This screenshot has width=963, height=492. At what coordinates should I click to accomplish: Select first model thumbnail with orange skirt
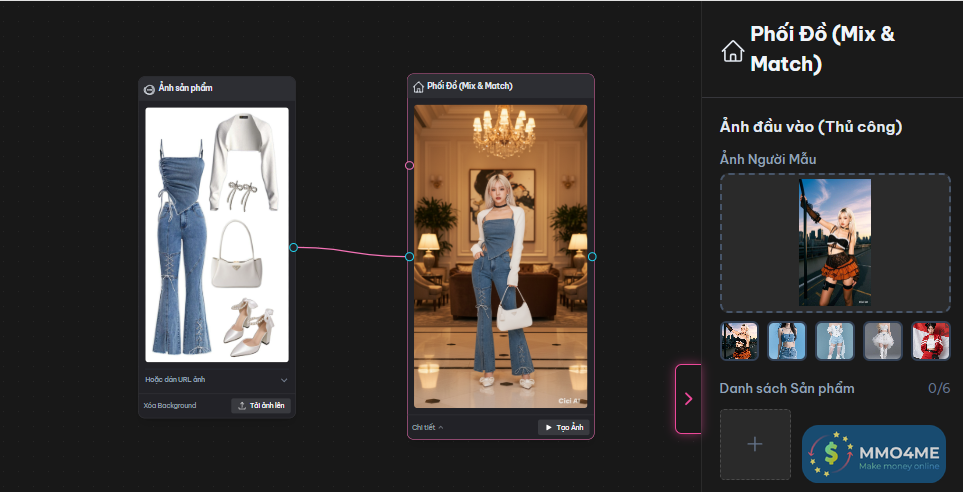point(739,341)
